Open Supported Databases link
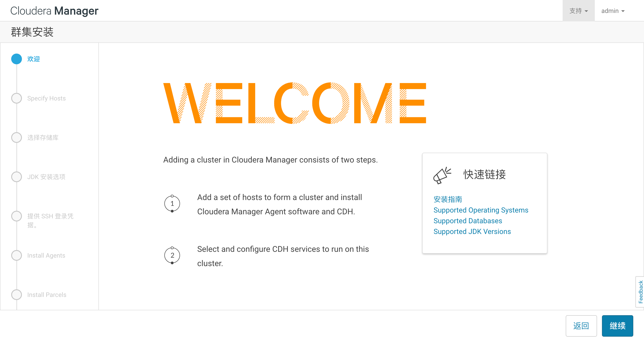 click(x=468, y=221)
